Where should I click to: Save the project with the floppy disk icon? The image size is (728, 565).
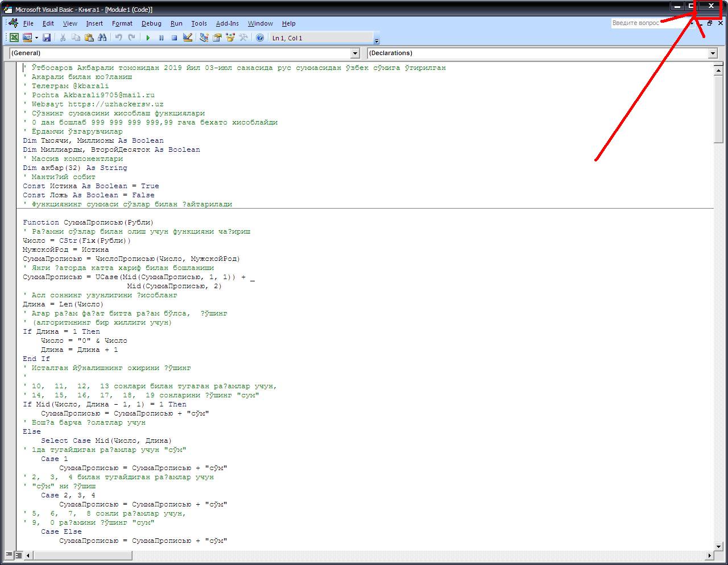47,38
